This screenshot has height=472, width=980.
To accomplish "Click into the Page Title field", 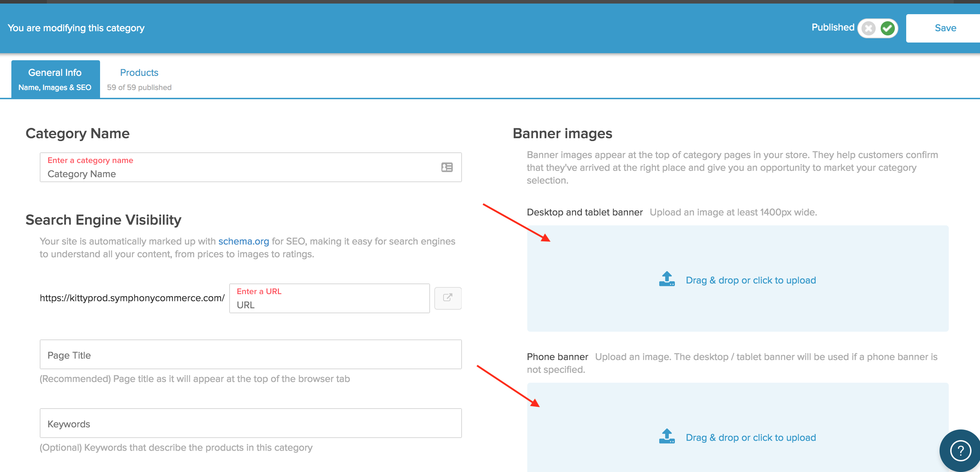I will click(x=250, y=355).
